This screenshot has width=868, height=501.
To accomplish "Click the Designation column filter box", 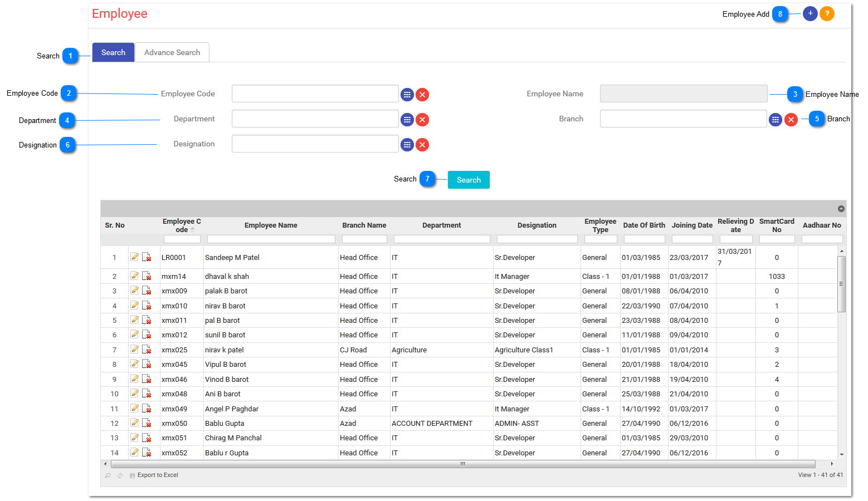I will coord(537,239).
